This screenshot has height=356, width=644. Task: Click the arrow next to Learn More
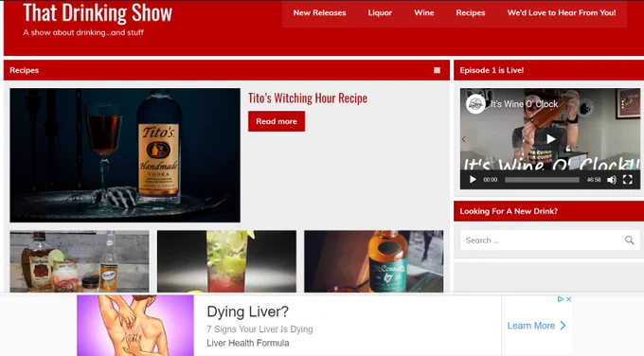pos(563,326)
